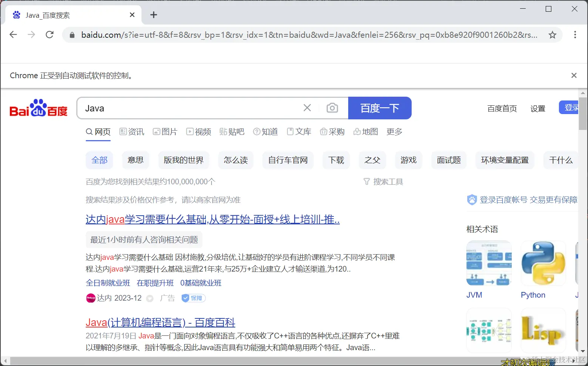The width and height of the screenshot is (588, 366).
Task: Open the JVM related term thumbnail
Action: [x=489, y=263]
